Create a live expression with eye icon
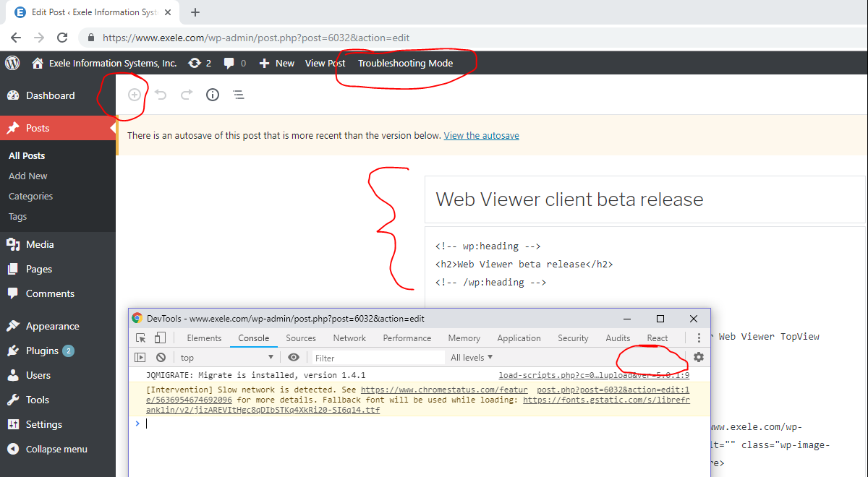This screenshot has height=477, width=868. (293, 357)
